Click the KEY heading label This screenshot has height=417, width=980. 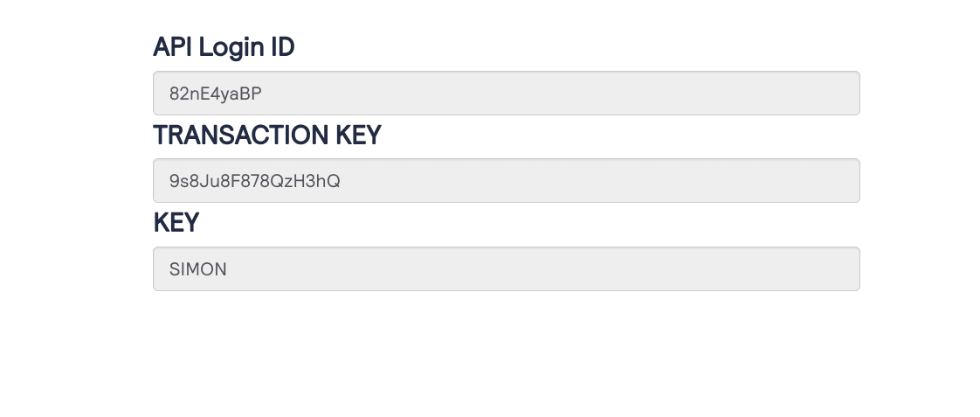pos(176,223)
